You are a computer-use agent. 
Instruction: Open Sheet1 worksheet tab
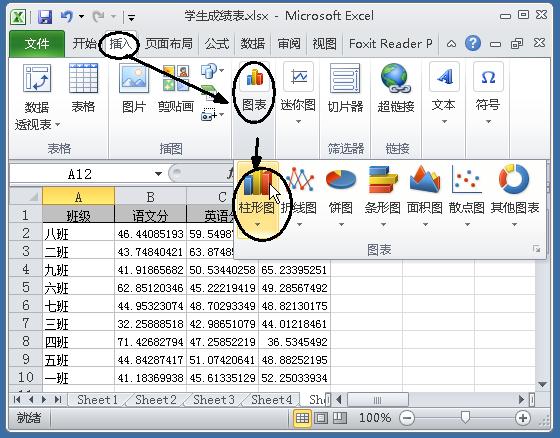click(97, 399)
